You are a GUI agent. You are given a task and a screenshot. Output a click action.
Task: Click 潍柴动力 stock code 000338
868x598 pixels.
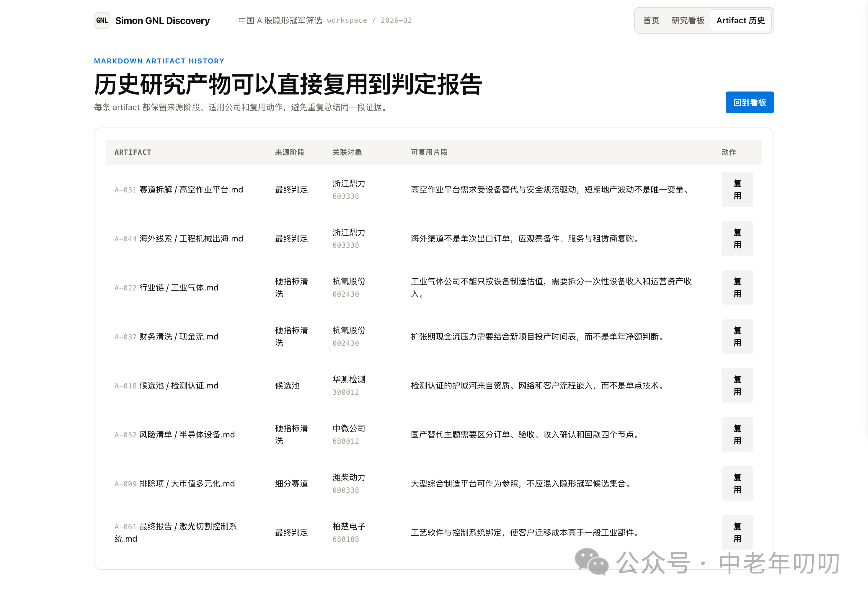(x=345, y=491)
